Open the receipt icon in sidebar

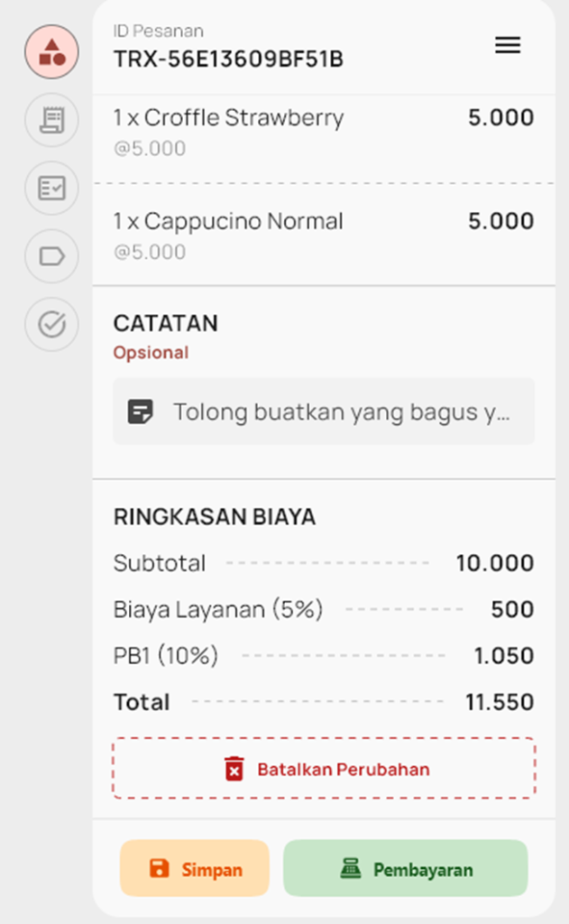point(51,120)
